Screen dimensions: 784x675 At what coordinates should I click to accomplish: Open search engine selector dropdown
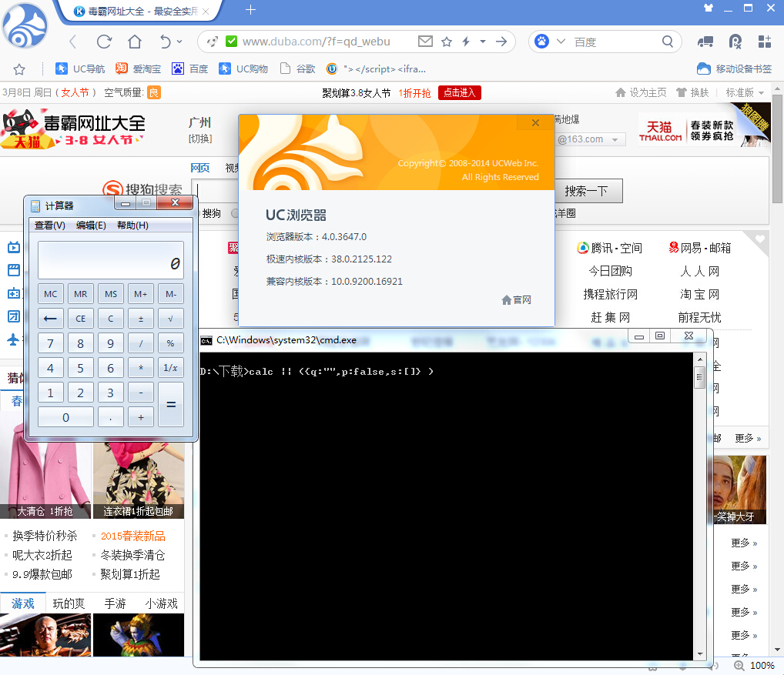561,42
